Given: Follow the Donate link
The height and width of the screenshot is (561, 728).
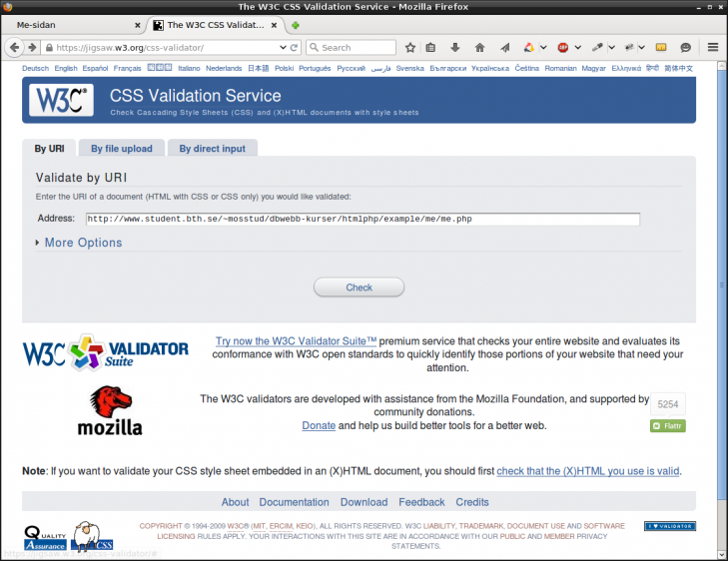Looking at the screenshot, I should 319,425.
